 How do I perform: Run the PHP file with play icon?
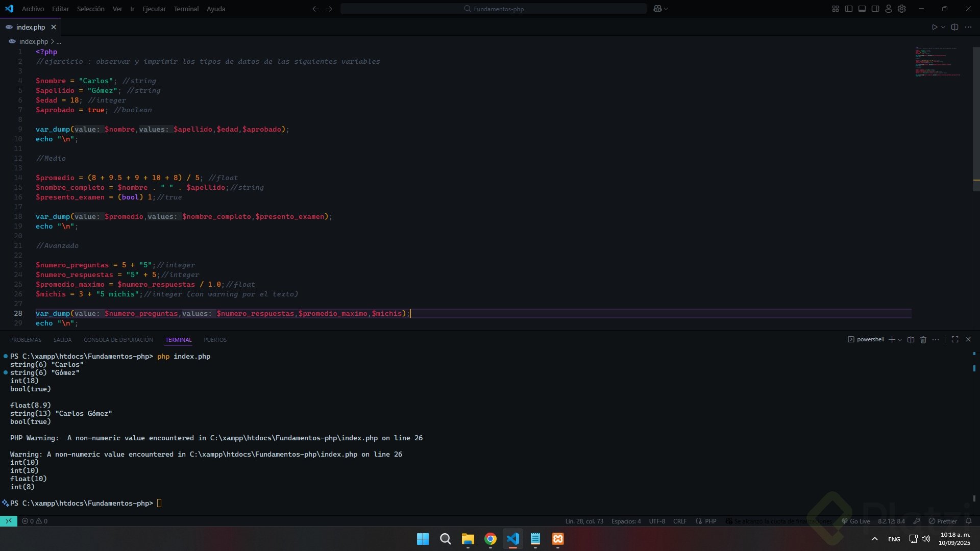[x=934, y=27]
